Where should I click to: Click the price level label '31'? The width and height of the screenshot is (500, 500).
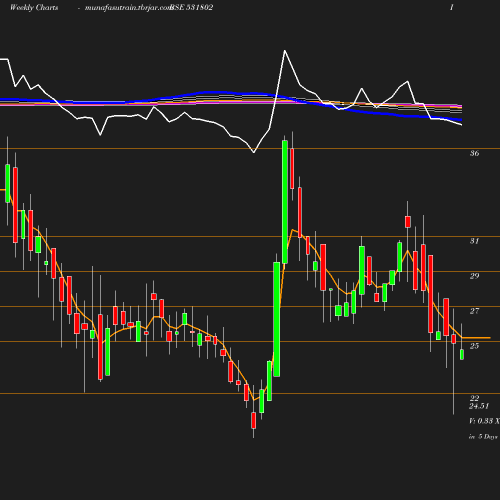[x=474, y=241]
